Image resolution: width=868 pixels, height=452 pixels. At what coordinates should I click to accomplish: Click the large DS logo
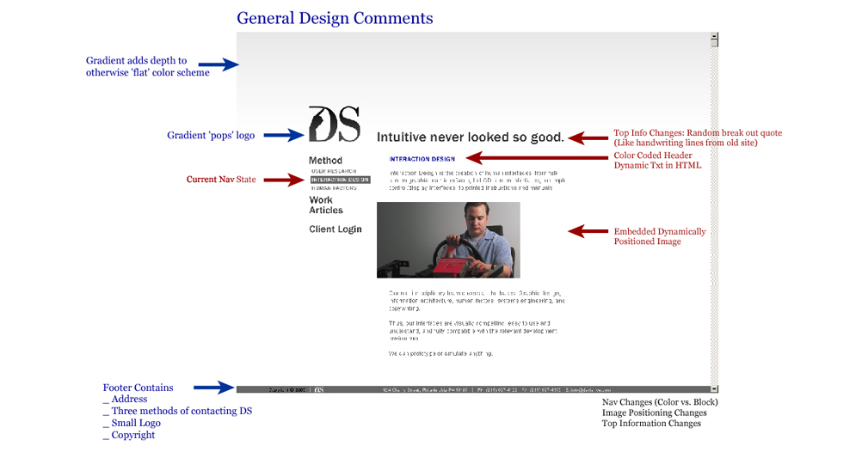pyautogui.click(x=334, y=125)
